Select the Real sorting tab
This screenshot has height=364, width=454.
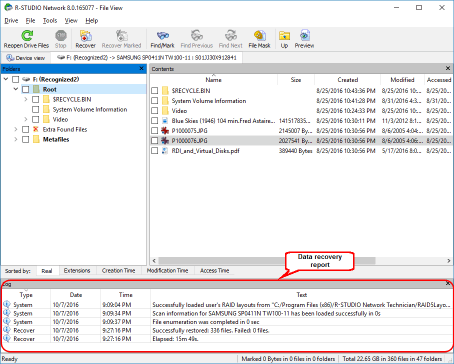pos(47,271)
